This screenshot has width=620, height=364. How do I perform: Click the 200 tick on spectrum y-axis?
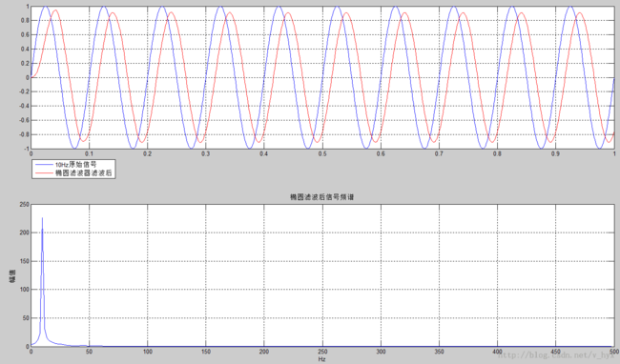click(25, 233)
